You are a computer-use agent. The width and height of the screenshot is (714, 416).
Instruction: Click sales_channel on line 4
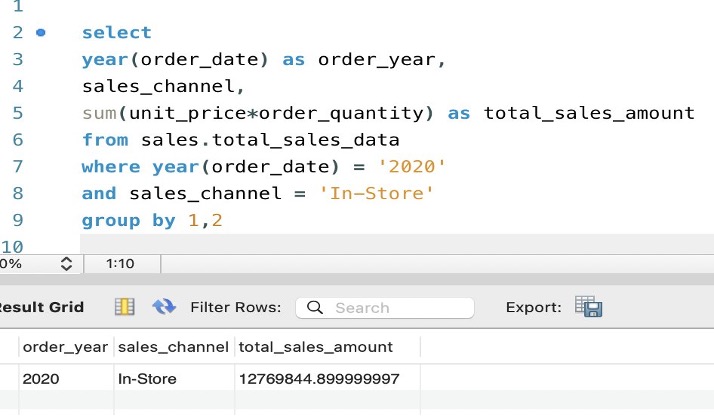click(x=158, y=86)
